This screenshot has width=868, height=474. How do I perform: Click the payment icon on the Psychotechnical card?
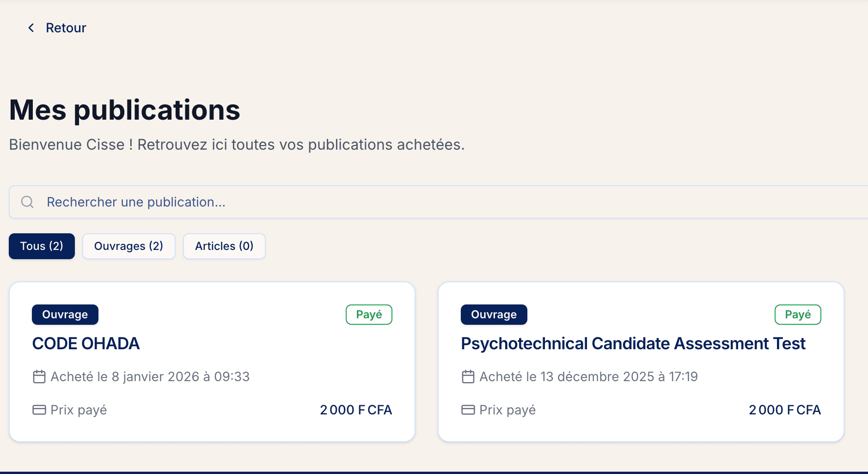[x=468, y=409]
